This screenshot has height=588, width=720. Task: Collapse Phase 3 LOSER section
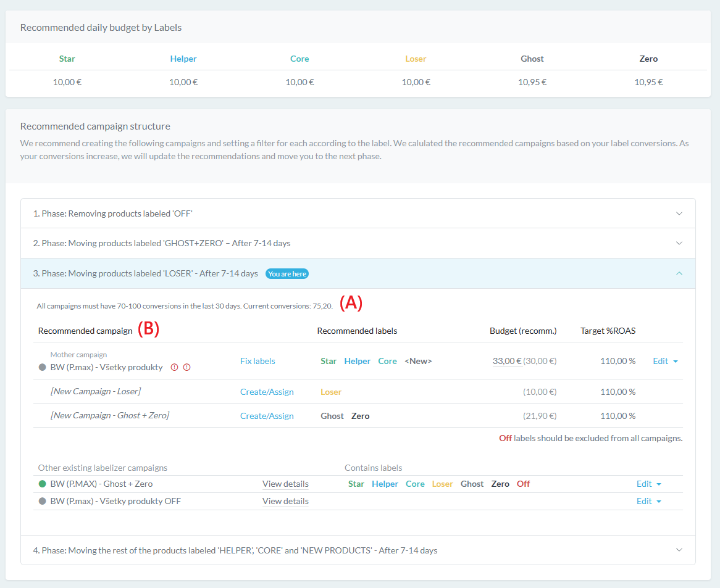(x=679, y=273)
